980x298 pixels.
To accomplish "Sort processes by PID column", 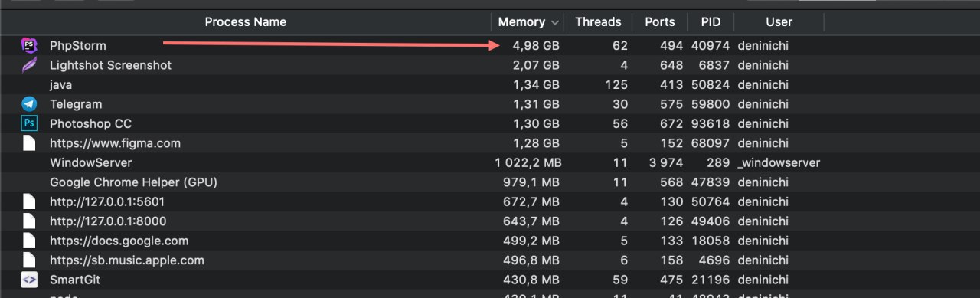I will 710,22.
